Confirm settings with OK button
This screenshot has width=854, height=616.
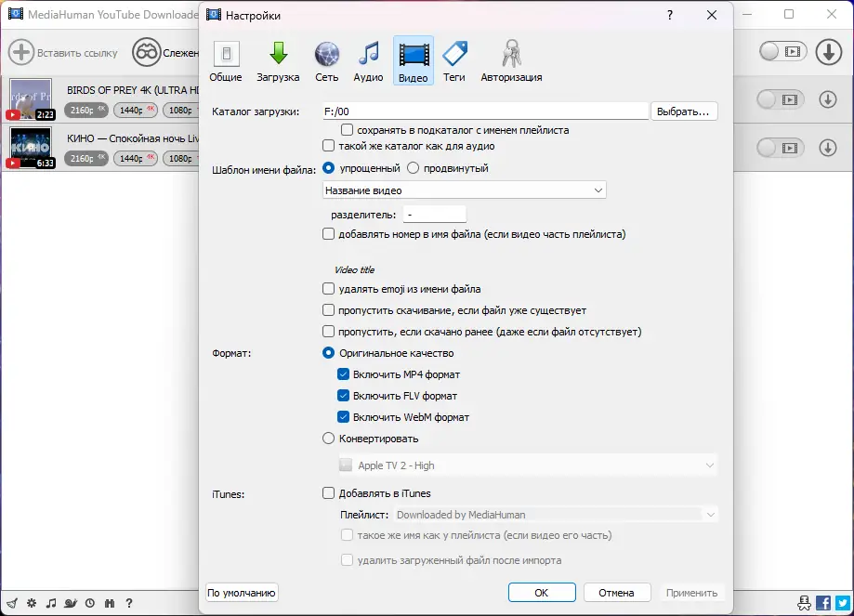[x=542, y=593]
